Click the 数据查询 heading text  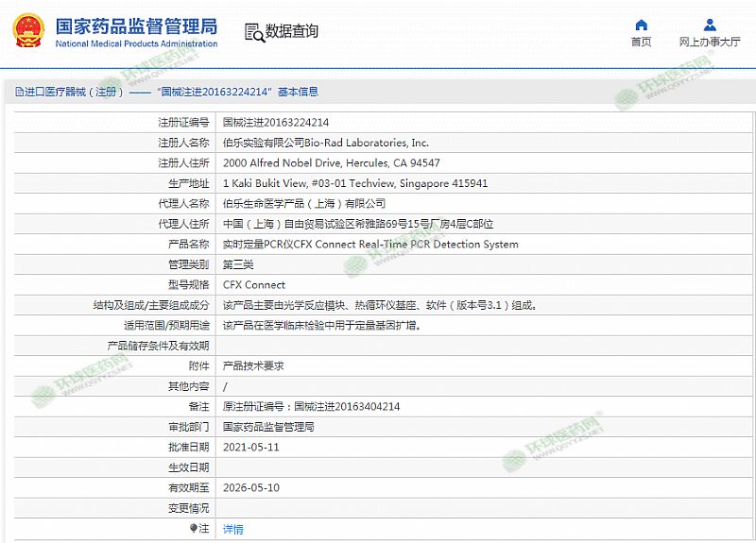(x=292, y=32)
